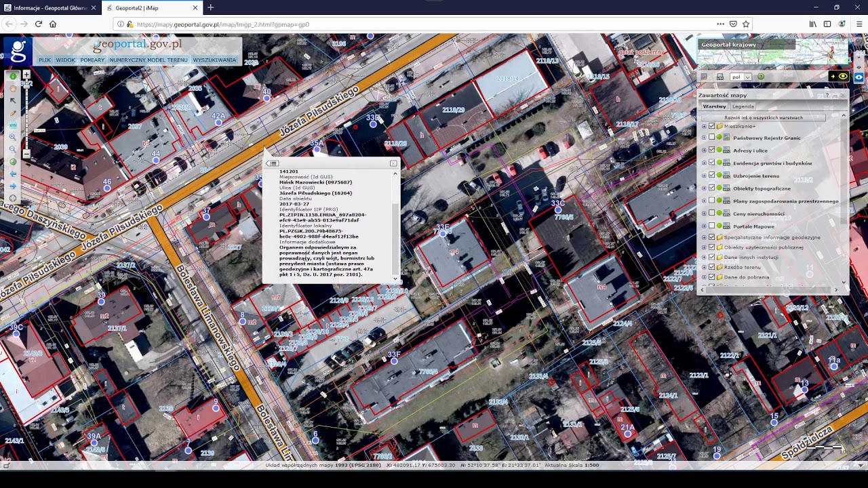The width and height of the screenshot is (868, 488).
Task: Click 'Rozwiń inf. o wszystkich warstwach' button
Action: [764, 118]
